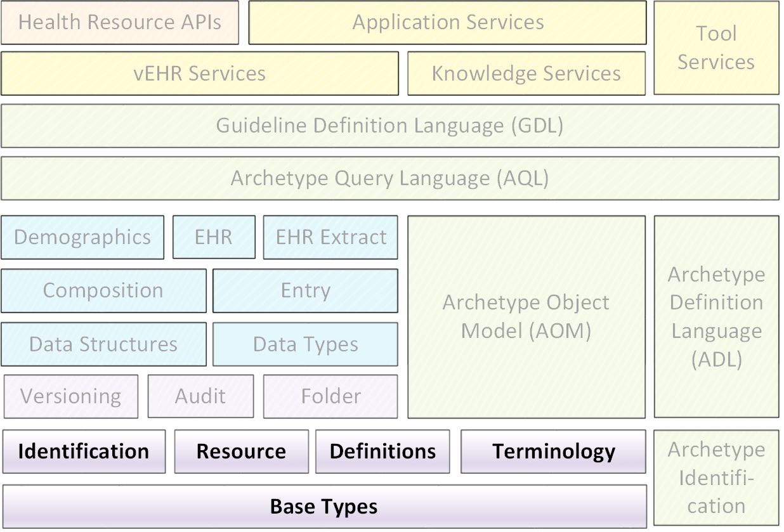Click the Terminology block
Viewport: 784px width, 532px height.
553,451
